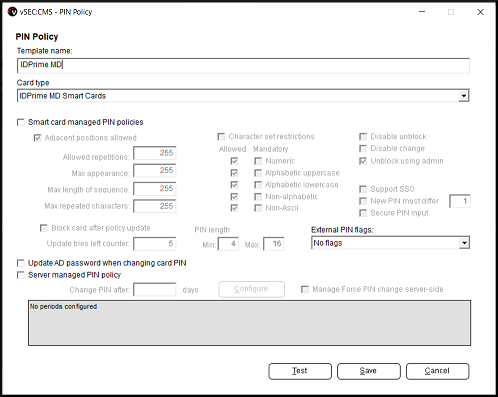Viewport: 498px width, 397px height.
Task: Click the Save button
Action: [x=369, y=371]
